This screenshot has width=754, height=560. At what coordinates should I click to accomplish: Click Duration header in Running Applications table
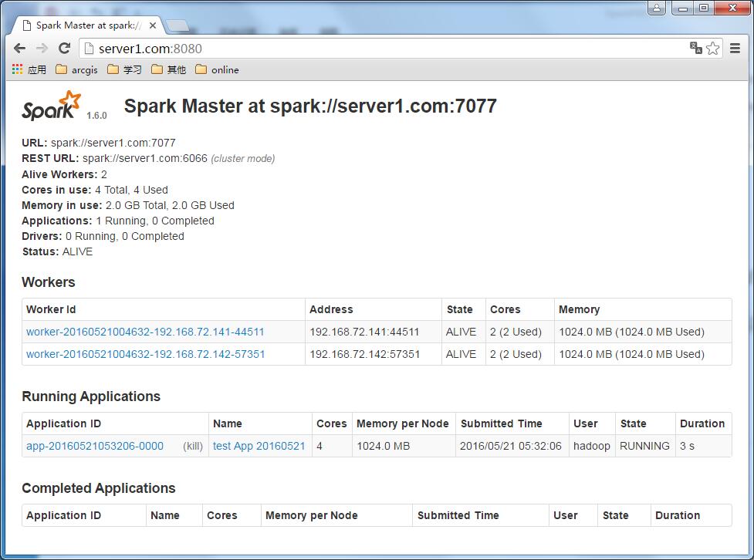point(702,423)
